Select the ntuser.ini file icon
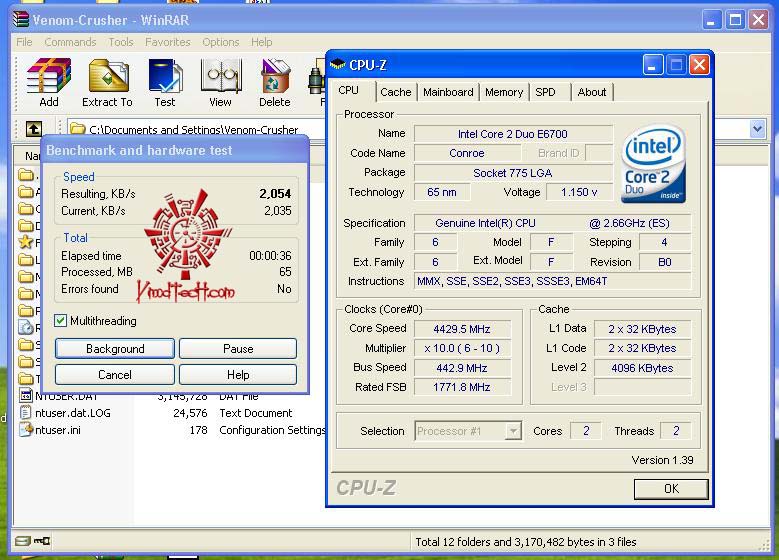The width and height of the screenshot is (779, 560). 25,430
